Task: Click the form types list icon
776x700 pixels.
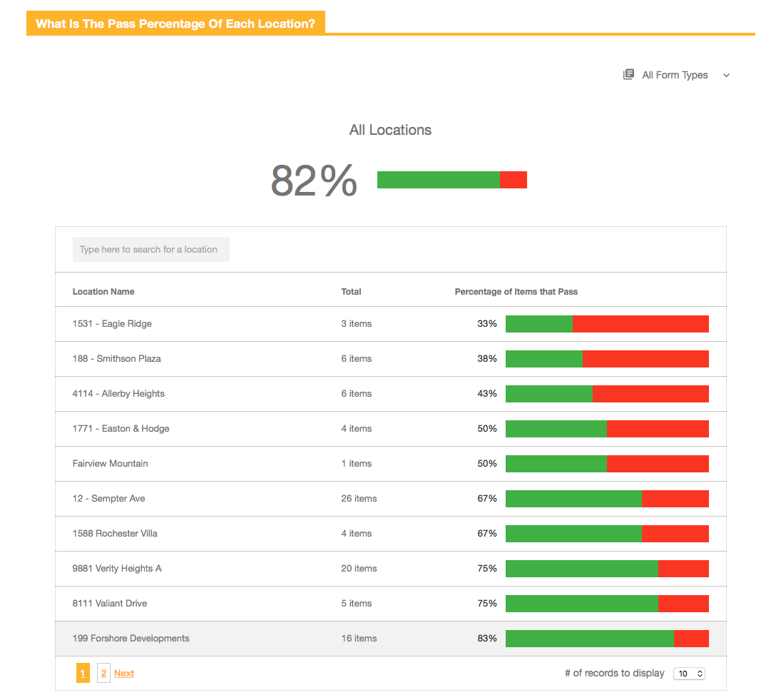Action: point(628,75)
